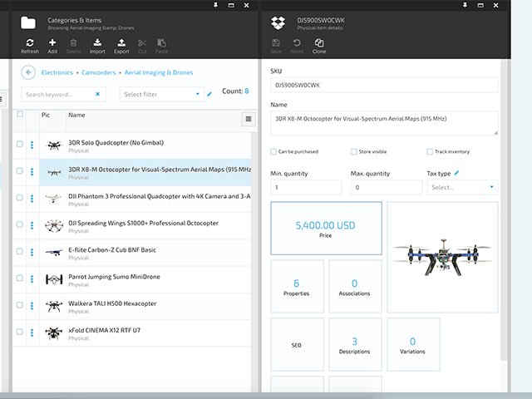Open column options menu in list header
Screen dimensions: 532x399
(249, 119)
